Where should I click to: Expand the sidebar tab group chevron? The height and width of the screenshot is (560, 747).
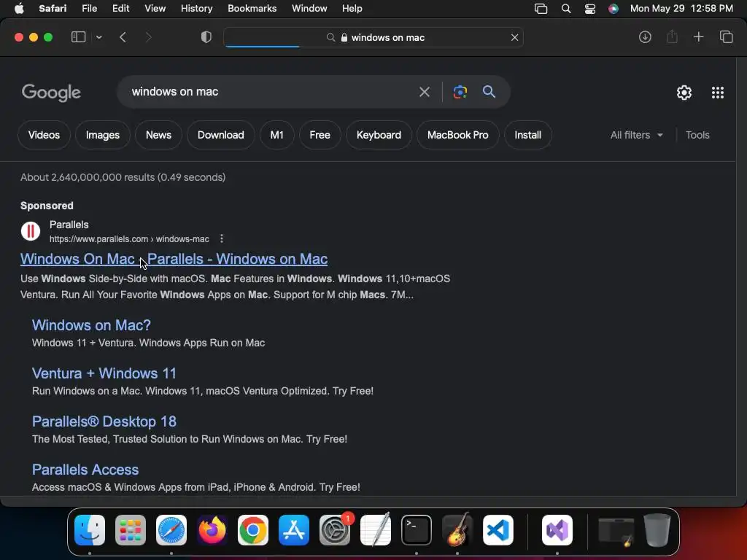(x=99, y=37)
